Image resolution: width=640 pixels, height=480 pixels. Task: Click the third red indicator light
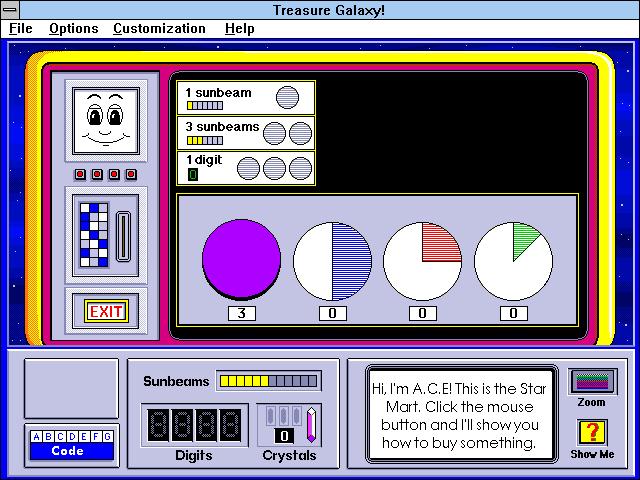[x=114, y=175]
